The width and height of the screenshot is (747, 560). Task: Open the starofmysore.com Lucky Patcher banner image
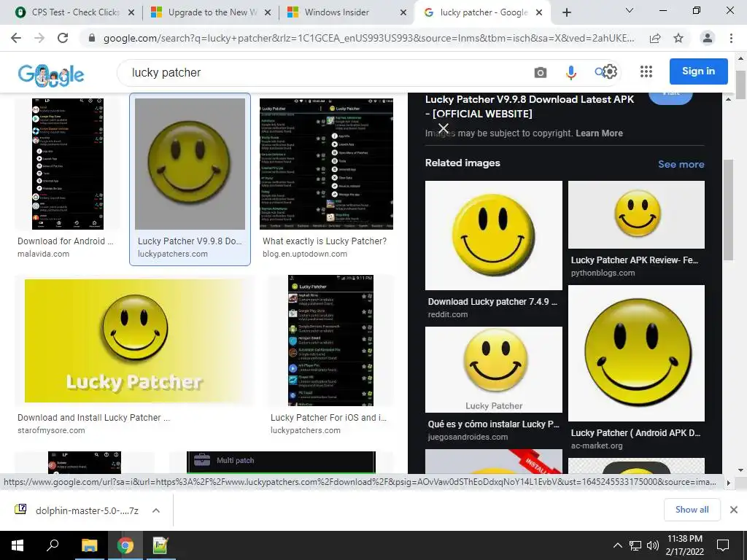point(134,341)
